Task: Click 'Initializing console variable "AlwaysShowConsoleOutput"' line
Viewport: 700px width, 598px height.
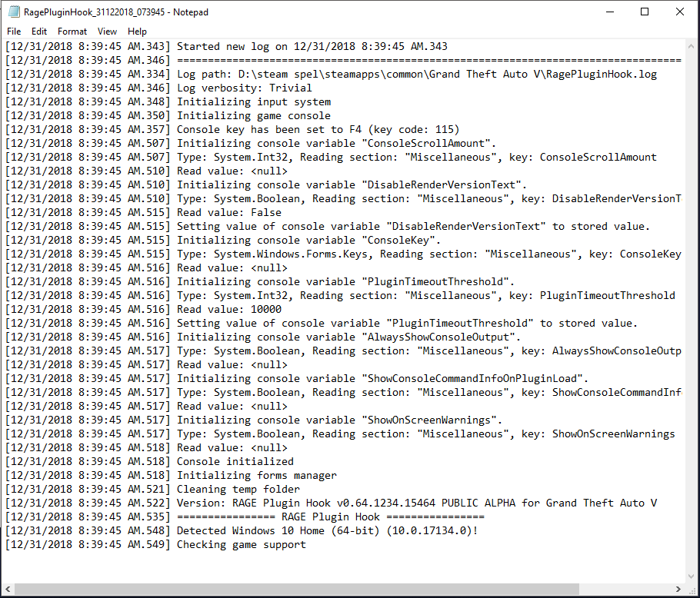Action: [x=263, y=337]
